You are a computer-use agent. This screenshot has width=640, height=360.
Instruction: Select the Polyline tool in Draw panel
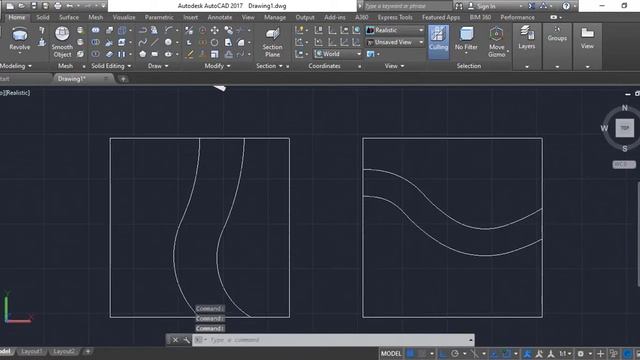click(142, 30)
